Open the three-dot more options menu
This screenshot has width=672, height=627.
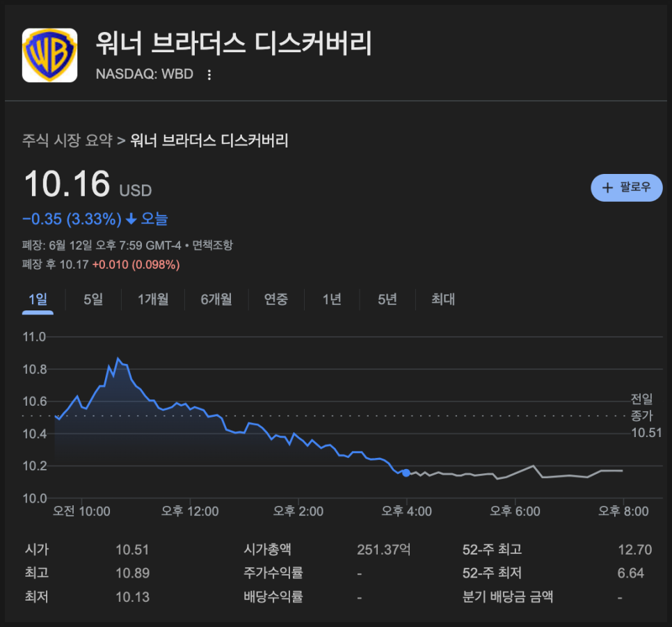click(209, 74)
